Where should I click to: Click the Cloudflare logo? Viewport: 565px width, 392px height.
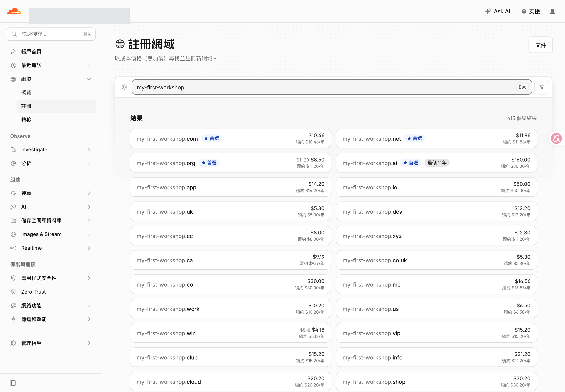(14, 11)
